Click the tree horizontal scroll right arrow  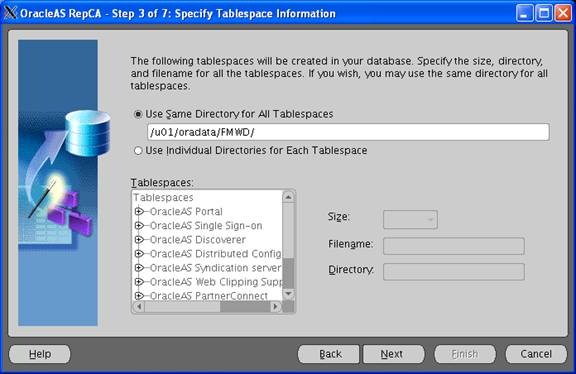276,306
